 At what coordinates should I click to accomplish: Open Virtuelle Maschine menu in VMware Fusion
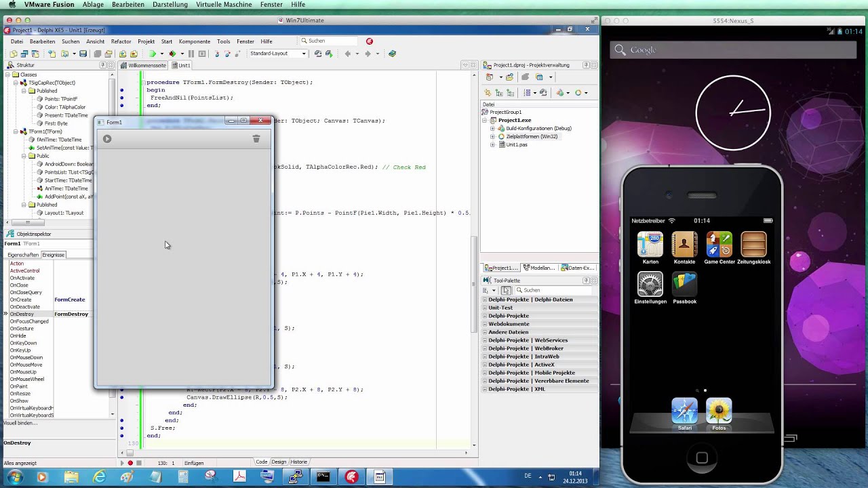tap(223, 4)
